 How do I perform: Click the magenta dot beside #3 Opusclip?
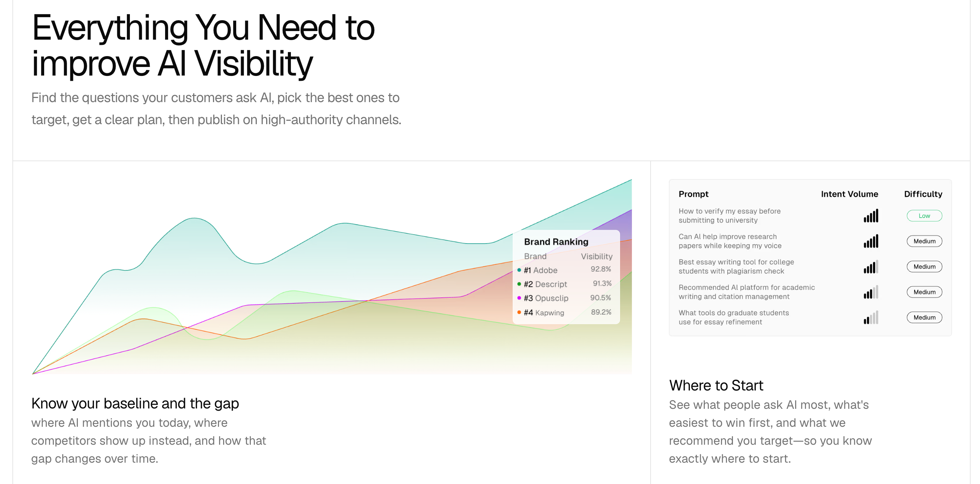coord(519,298)
